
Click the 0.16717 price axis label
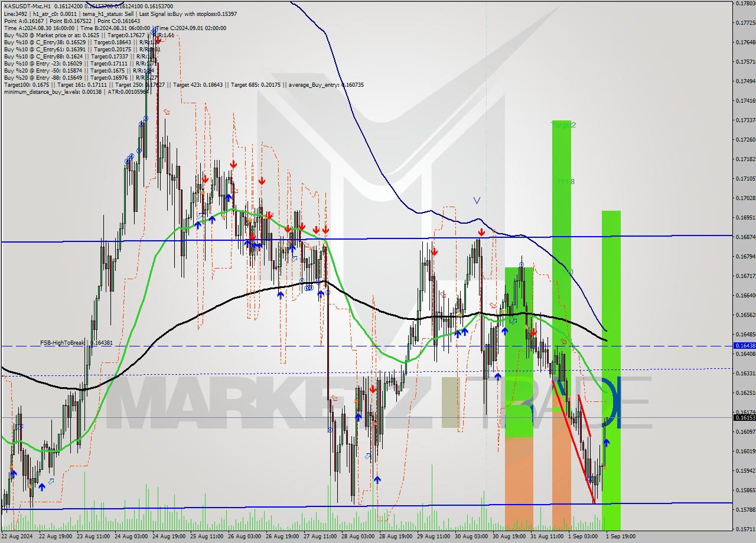click(x=745, y=276)
